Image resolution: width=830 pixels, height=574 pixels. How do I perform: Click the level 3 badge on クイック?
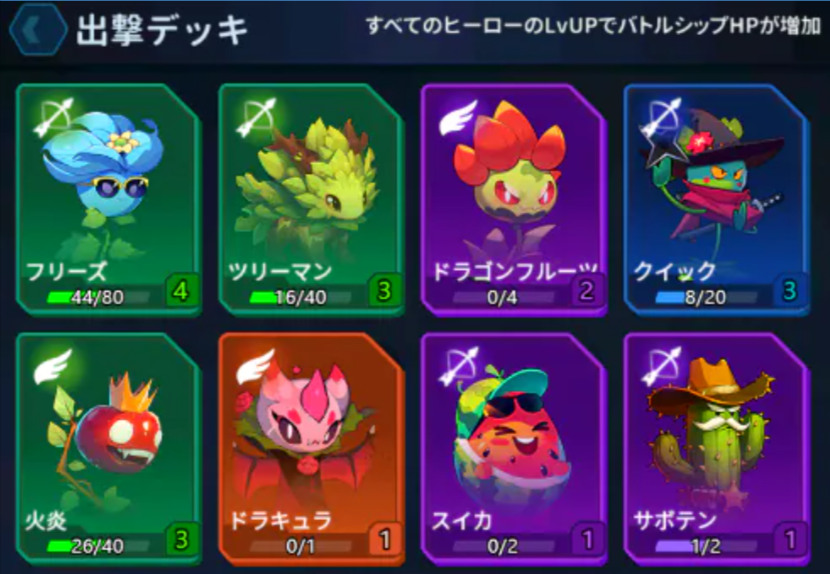click(790, 291)
